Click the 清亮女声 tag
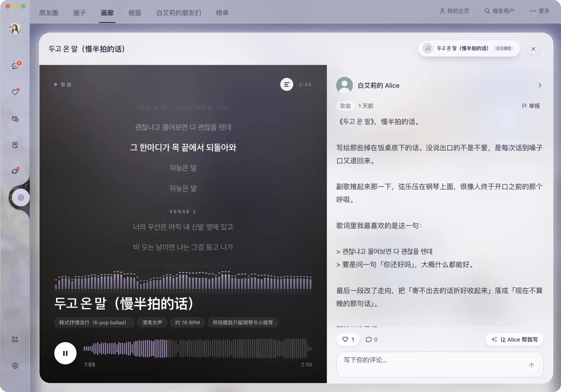Screen dimensions: 561x392 click(152, 323)
